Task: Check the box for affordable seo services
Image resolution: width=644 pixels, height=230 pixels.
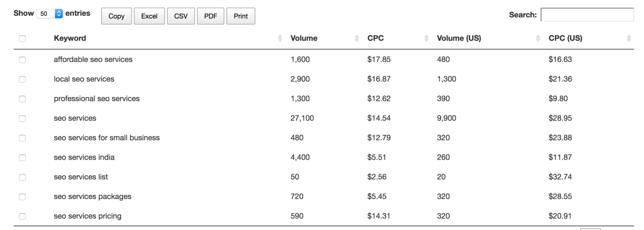Action: pyautogui.click(x=22, y=60)
